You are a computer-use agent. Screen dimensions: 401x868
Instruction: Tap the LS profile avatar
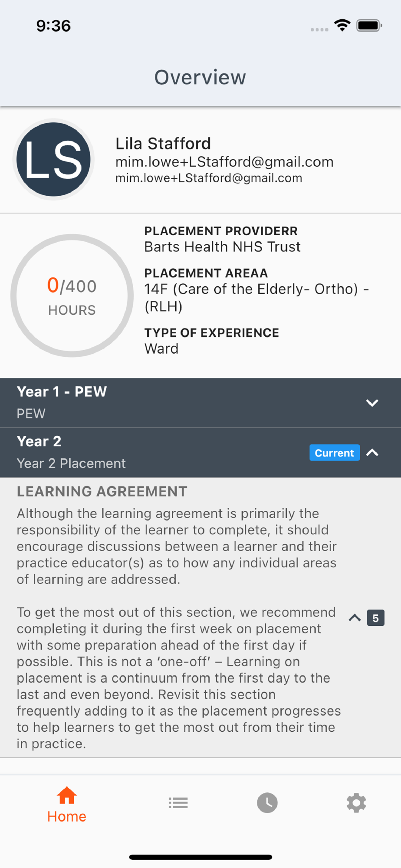[x=53, y=159]
